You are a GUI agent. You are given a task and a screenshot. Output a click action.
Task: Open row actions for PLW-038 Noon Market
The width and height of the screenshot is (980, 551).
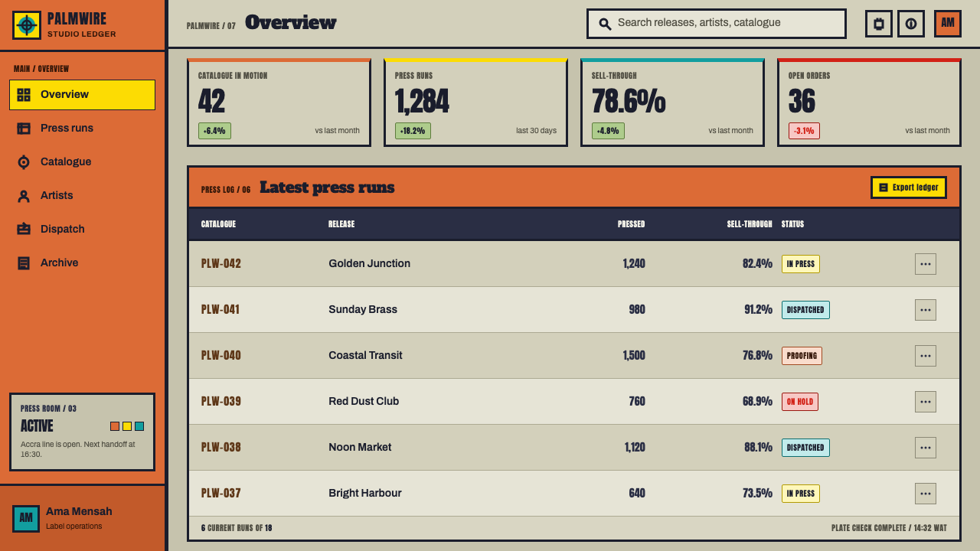point(926,448)
